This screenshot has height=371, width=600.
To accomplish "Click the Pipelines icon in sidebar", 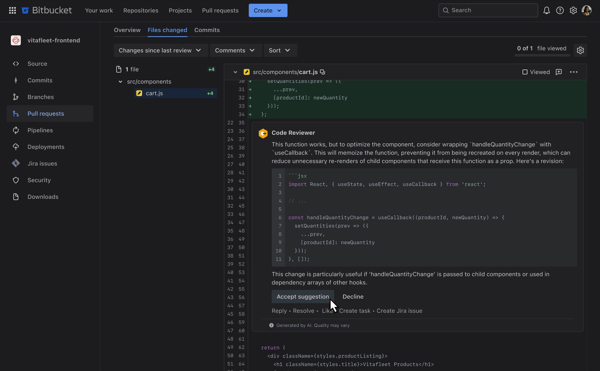I will [x=16, y=130].
